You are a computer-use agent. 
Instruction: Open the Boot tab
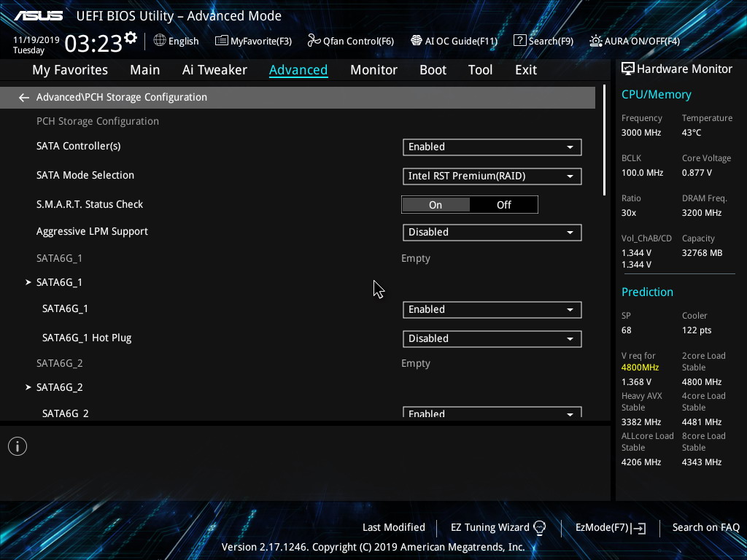point(433,70)
